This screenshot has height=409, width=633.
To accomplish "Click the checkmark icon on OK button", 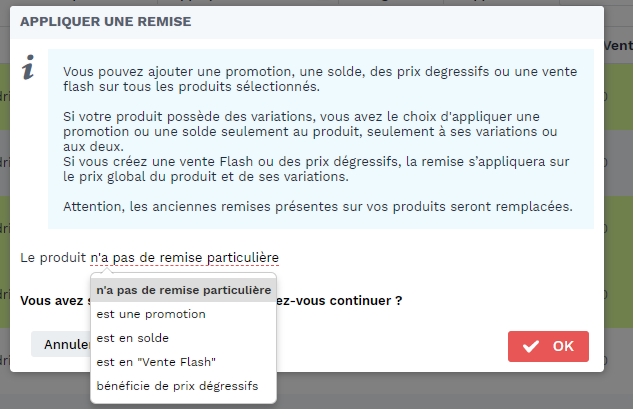I will point(530,346).
